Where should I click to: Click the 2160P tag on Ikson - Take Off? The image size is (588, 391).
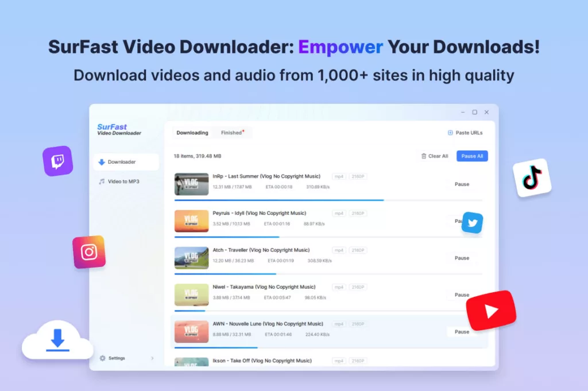(358, 361)
